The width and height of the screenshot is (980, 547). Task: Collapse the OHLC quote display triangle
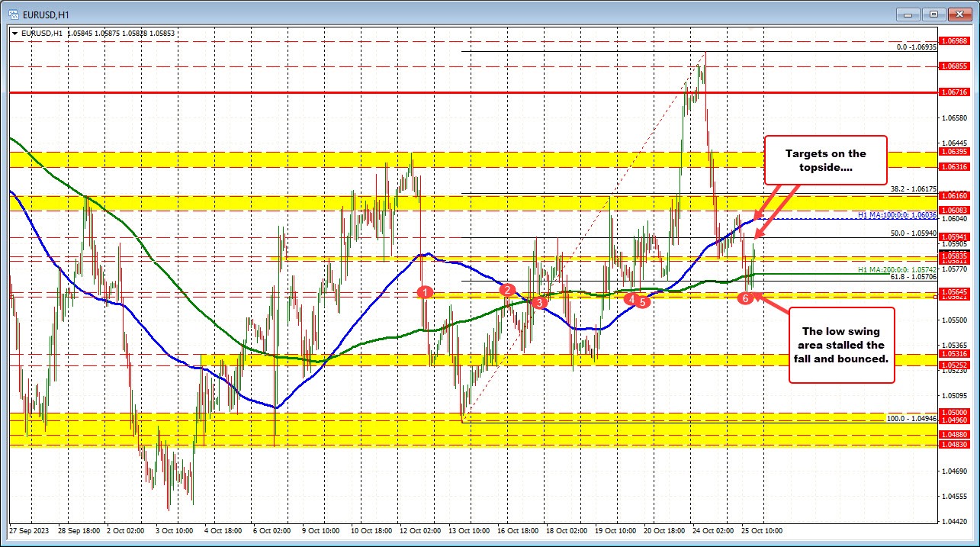(14, 33)
